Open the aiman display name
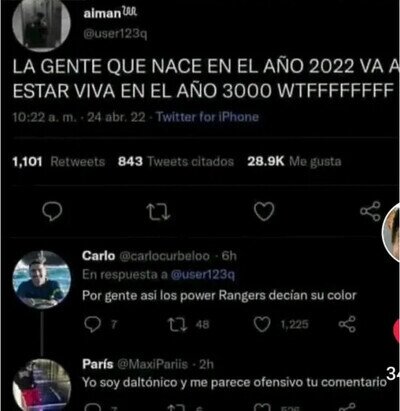This screenshot has height=411, width=400. [x=102, y=13]
